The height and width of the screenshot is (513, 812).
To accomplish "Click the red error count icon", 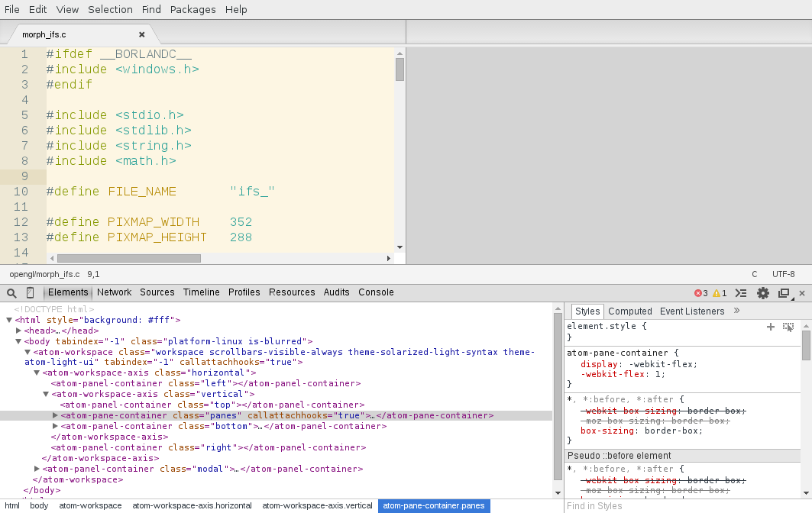I will 697,293.
